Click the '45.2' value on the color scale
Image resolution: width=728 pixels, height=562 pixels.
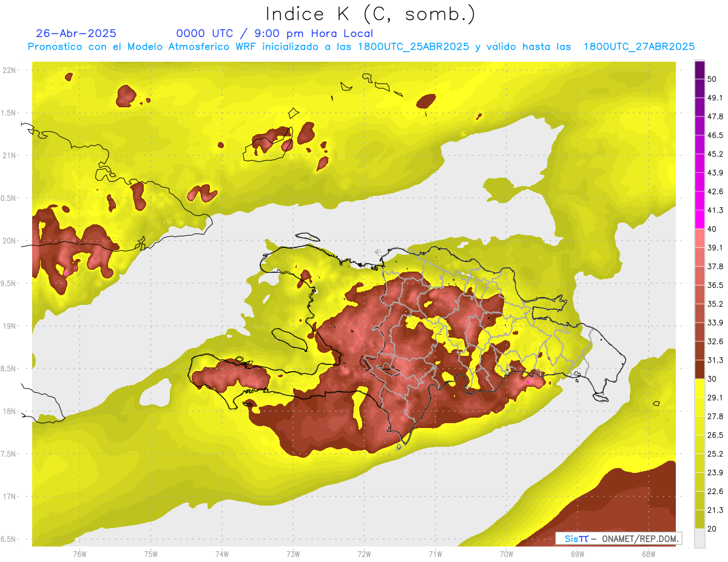pos(715,154)
